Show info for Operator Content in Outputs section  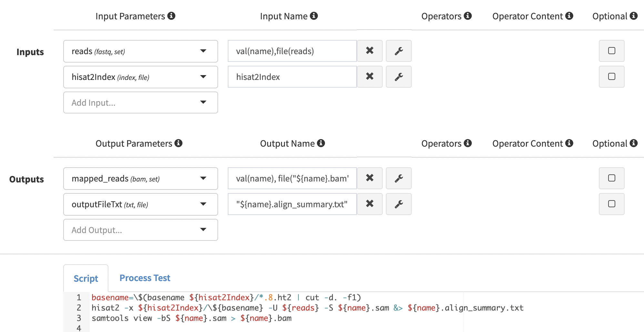[569, 143]
